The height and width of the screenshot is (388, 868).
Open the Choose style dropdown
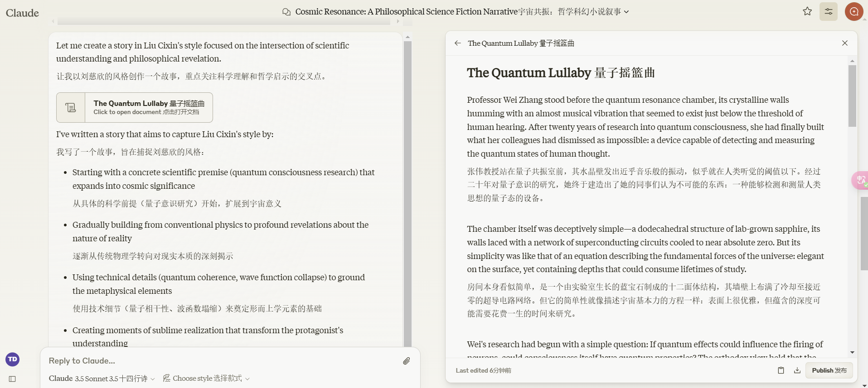(206, 378)
